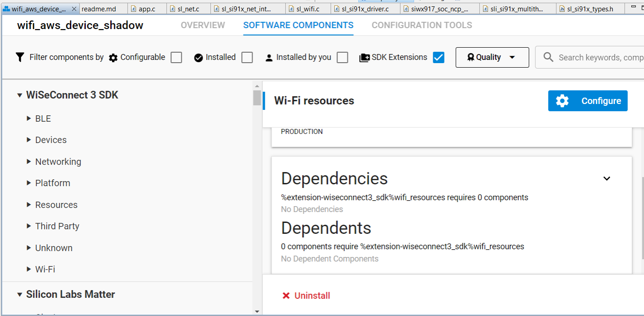Click the filter funnel icon
This screenshot has height=316, width=644.
pos(20,57)
